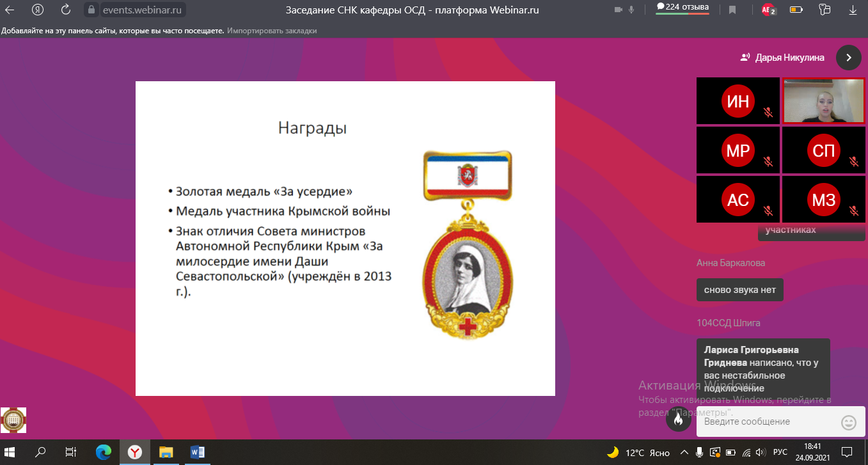This screenshot has width=868, height=465.
Task: Open the clock and calendar 18:41
Action: pos(812,452)
